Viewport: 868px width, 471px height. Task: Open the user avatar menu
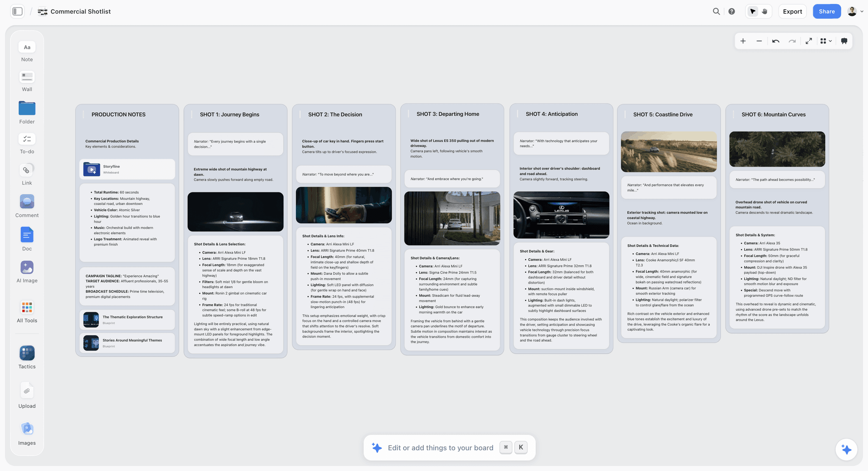pos(855,11)
